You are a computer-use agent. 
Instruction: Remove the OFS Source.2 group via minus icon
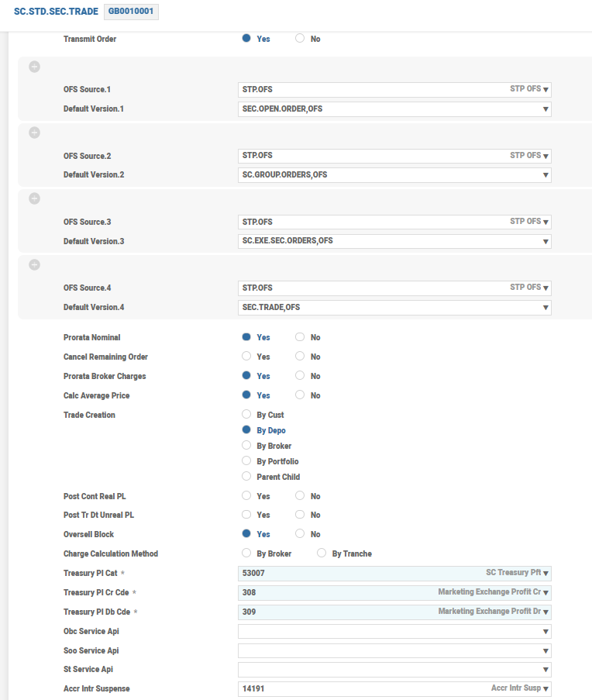tap(34, 133)
